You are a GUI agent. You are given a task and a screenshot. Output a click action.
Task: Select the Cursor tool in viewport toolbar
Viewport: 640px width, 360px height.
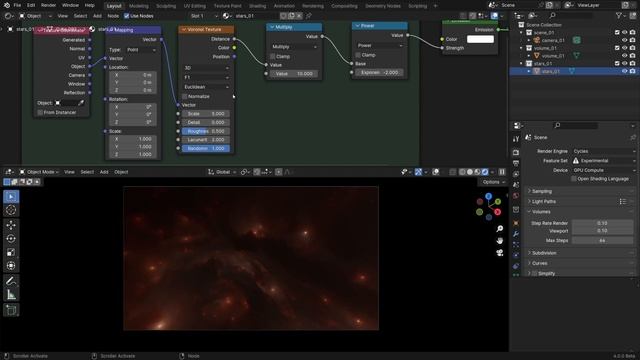point(11,210)
